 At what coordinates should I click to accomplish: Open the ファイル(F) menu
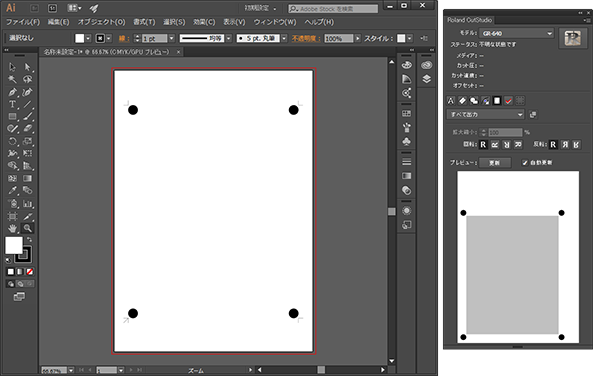23,22
